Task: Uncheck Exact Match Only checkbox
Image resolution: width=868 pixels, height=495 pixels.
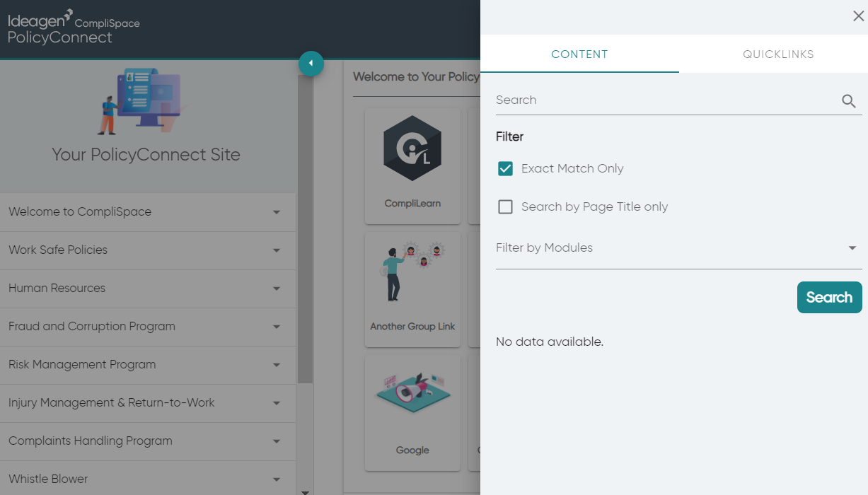Action: point(505,168)
